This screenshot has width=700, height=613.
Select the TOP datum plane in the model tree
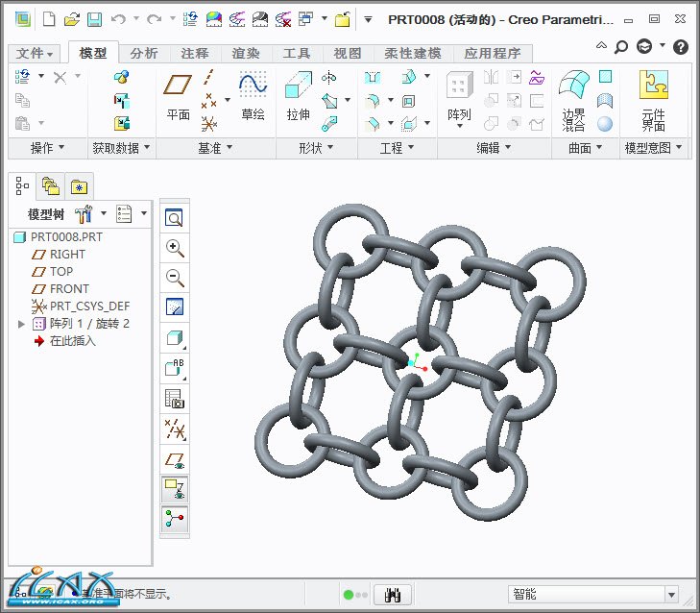[61, 272]
